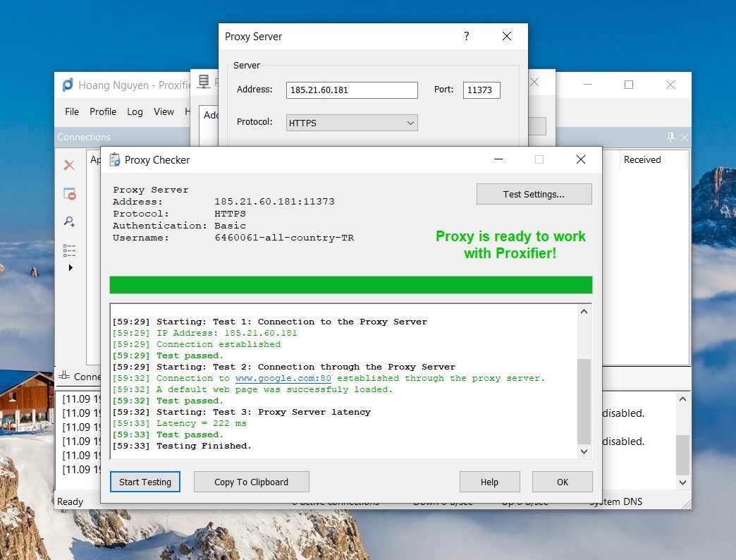Open the Profile menu
Viewport: 736px width, 560px height.
click(103, 111)
